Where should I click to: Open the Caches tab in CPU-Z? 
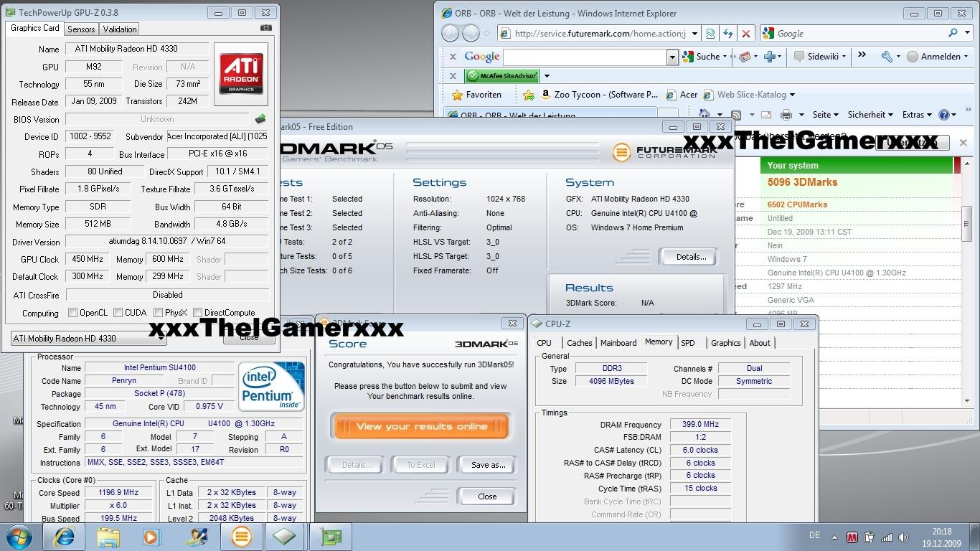(580, 343)
